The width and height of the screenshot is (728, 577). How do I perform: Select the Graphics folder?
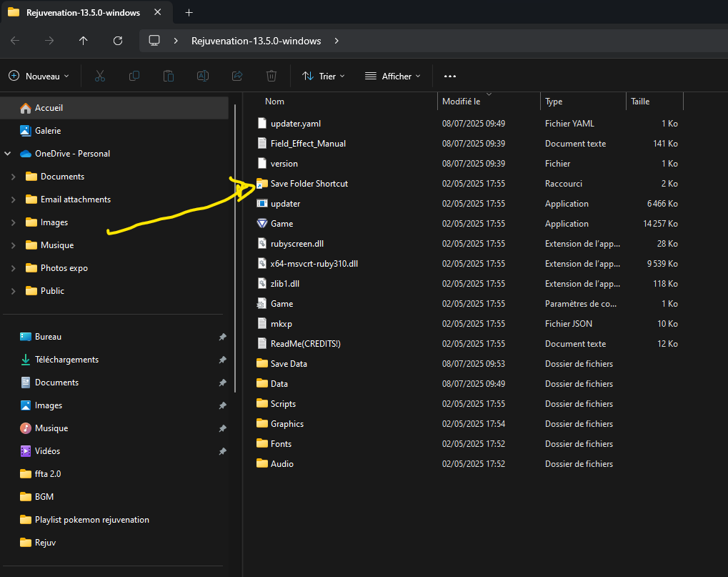pyautogui.click(x=287, y=424)
